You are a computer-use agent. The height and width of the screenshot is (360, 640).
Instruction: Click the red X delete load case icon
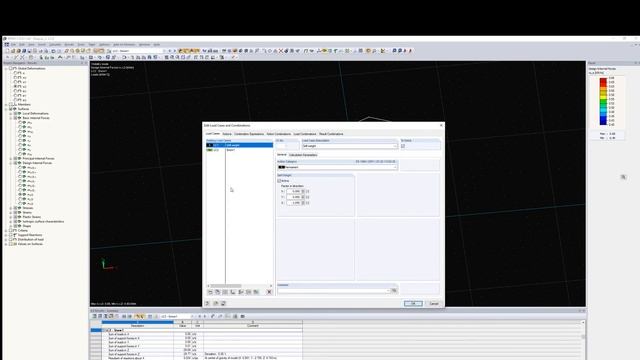pos(269,292)
